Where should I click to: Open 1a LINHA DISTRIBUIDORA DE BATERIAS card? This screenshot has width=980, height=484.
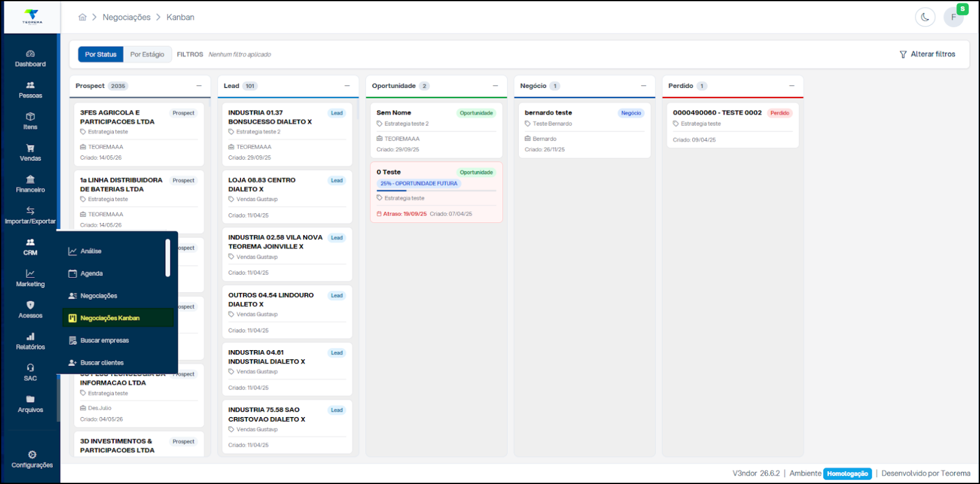pyautogui.click(x=139, y=203)
